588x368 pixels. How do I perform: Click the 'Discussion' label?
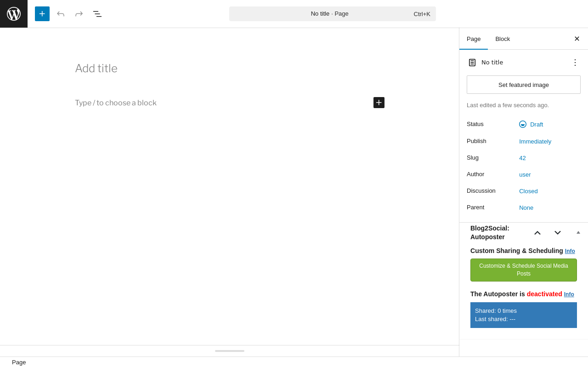pos(481,191)
